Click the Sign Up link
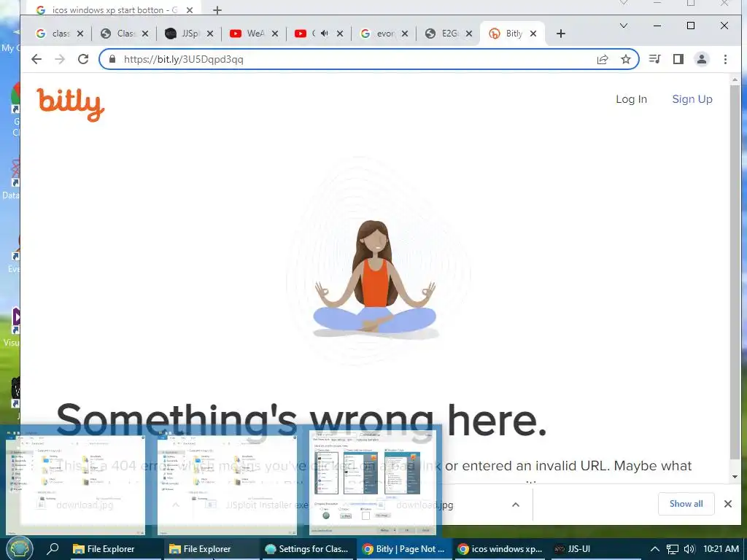The image size is (747, 560). (692, 99)
